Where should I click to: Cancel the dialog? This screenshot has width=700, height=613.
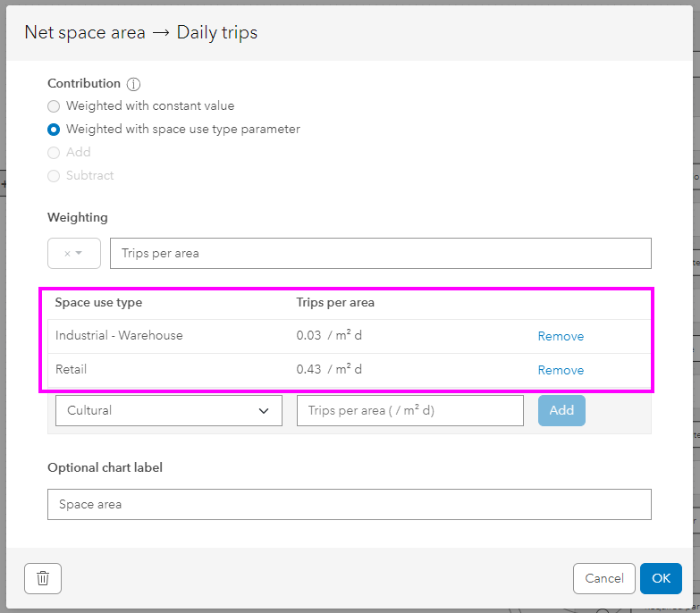(x=603, y=578)
